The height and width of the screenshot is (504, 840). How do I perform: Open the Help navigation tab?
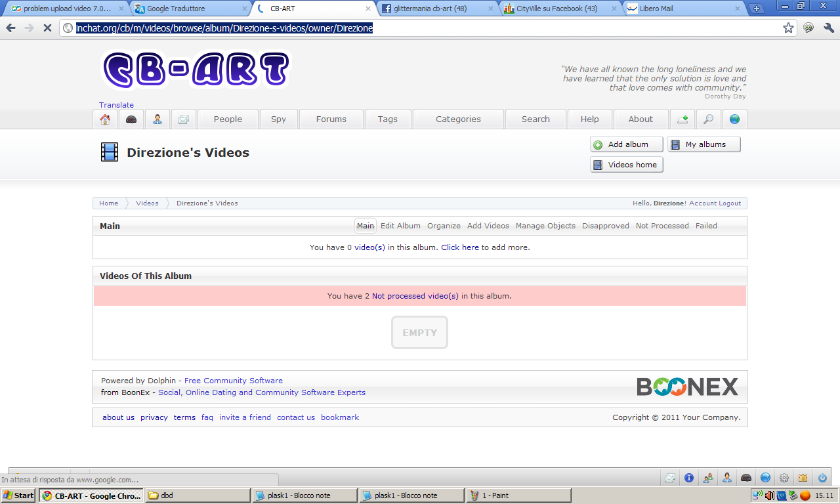590,119
